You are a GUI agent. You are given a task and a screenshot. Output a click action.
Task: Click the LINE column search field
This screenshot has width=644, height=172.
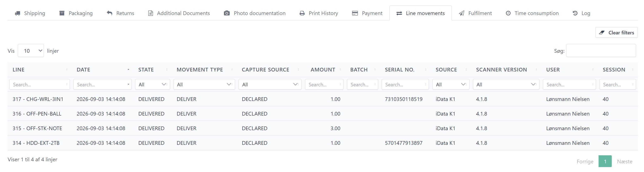40,84
